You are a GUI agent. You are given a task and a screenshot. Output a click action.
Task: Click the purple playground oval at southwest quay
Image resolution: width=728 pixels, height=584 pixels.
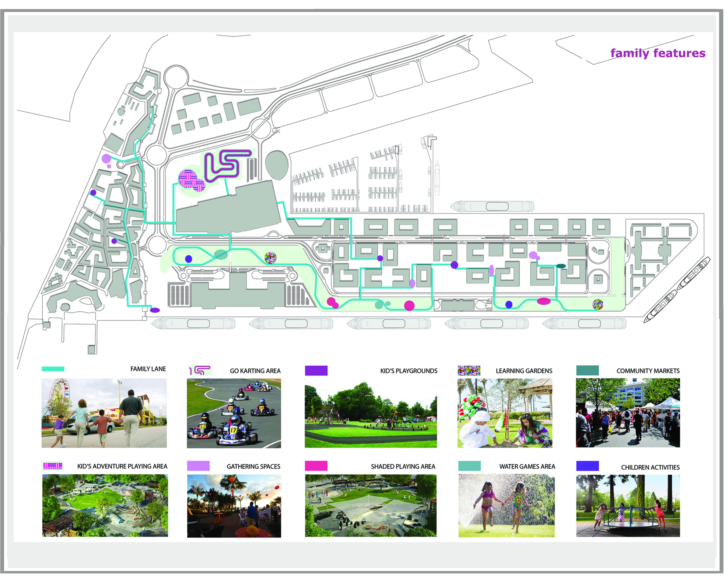coord(155,310)
